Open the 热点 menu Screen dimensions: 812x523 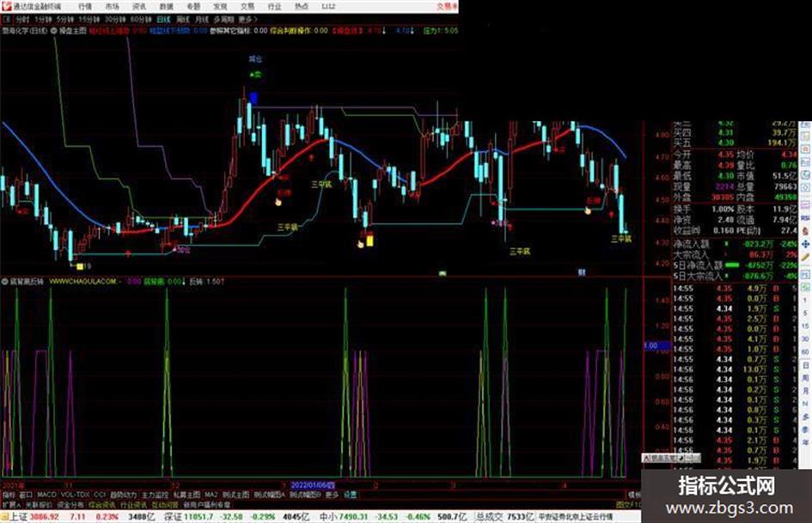click(301, 7)
